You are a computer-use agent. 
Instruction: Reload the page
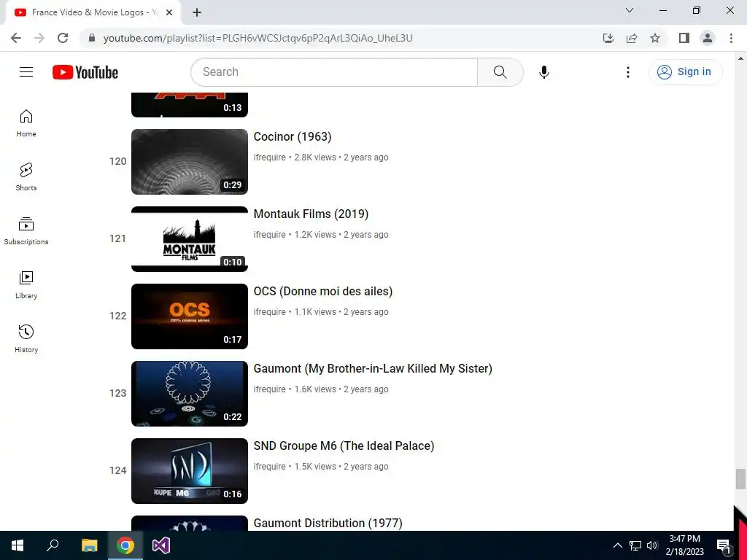(63, 38)
